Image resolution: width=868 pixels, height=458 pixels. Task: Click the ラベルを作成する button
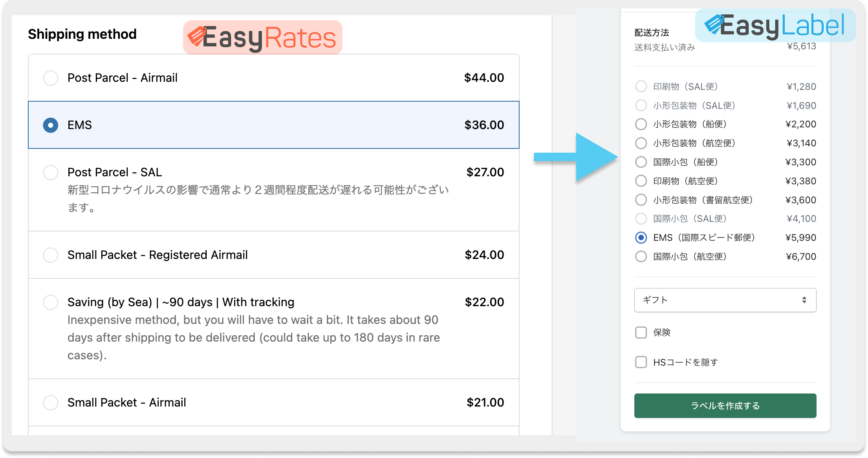(725, 406)
